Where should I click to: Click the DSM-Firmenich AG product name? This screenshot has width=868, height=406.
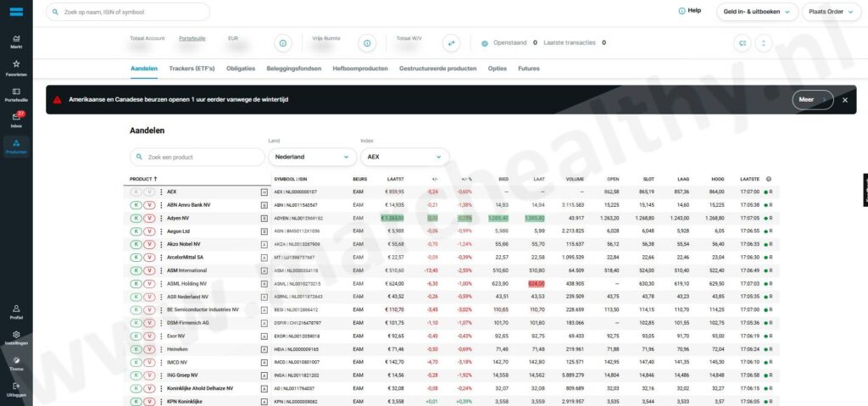[187, 323]
